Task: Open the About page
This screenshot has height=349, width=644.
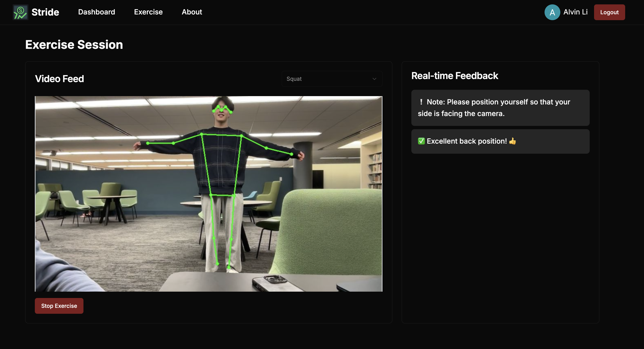Action: click(192, 12)
